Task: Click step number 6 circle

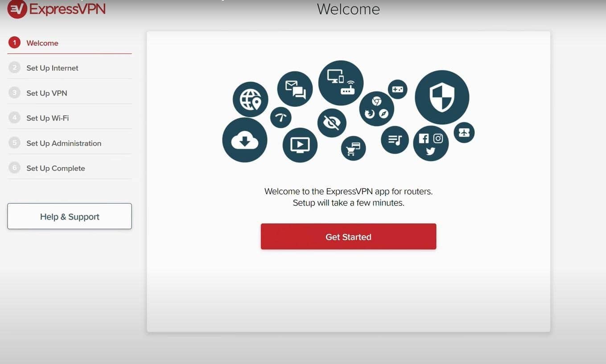Action: coord(14,168)
